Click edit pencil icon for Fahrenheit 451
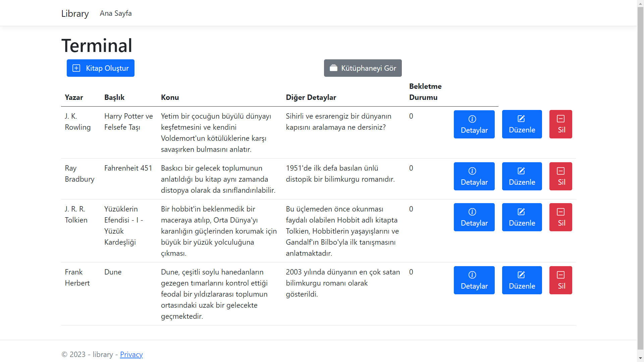Screen dimensions: 644x362 (521, 171)
